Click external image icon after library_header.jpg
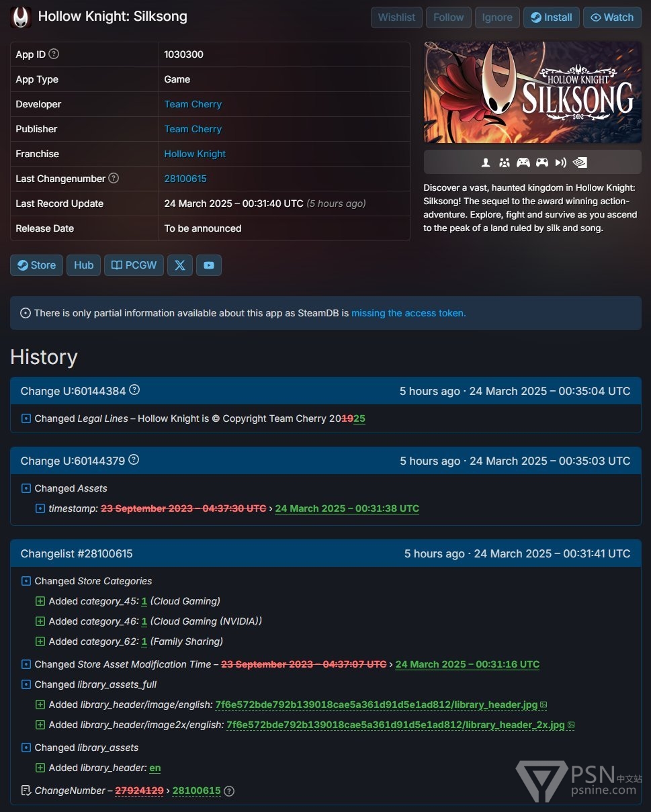The image size is (651, 812). 544,705
